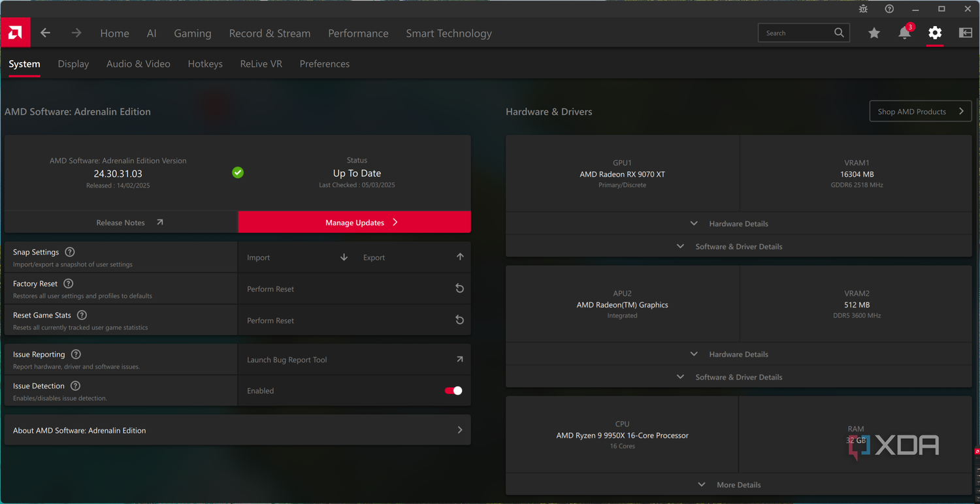The image size is (980, 504).
Task: Switch to the Hotkeys tab
Action: (x=205, y=64)
